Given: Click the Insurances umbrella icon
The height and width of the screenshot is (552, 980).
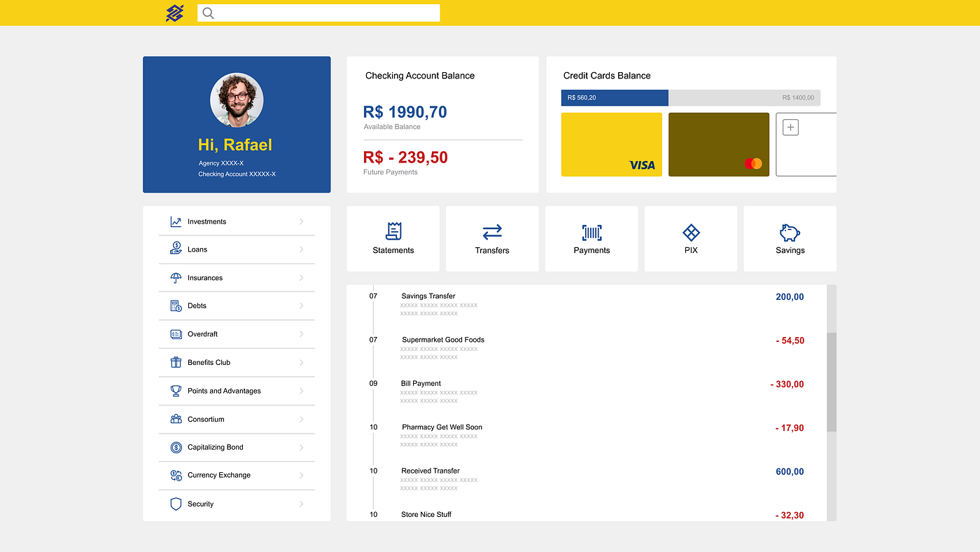Looking at the screenshot, I should click(x=176, y=277).
